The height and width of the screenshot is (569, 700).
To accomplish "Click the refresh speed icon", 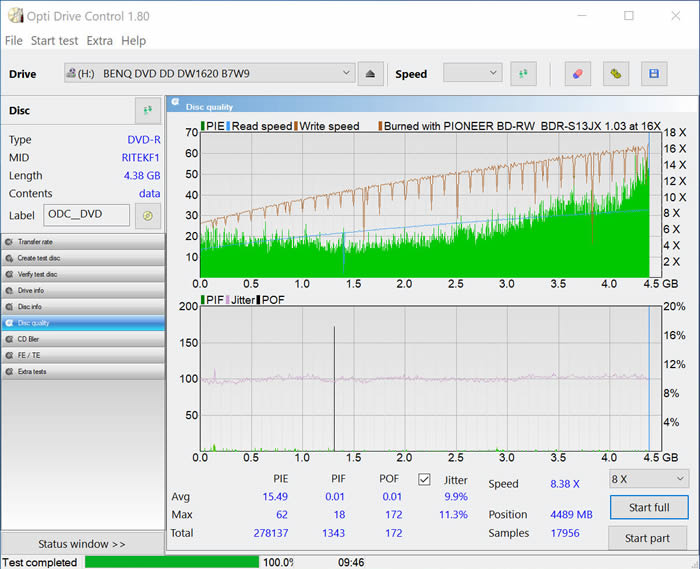I will 523,74.
